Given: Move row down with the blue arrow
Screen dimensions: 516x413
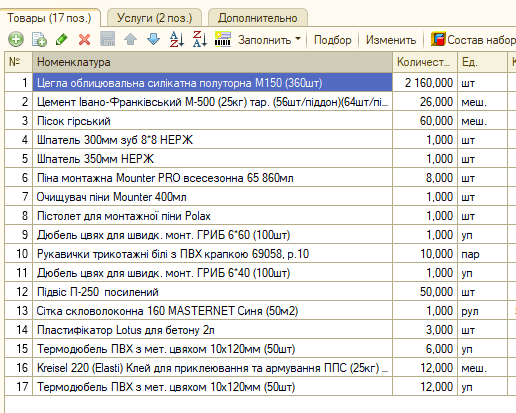Looking at the screenshot, I should click(153, 39).
